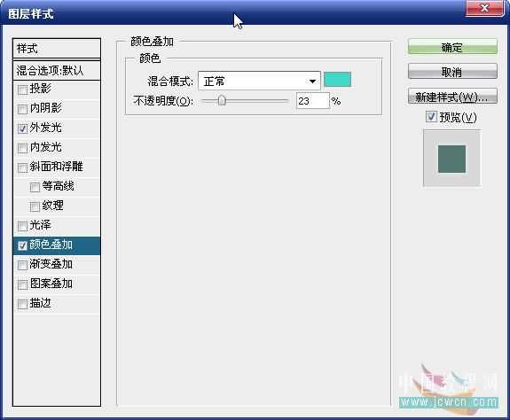Screen dimensions: 510x420
Task: Close the 图层样式 dialog window
Action: [x=484, y=8]
